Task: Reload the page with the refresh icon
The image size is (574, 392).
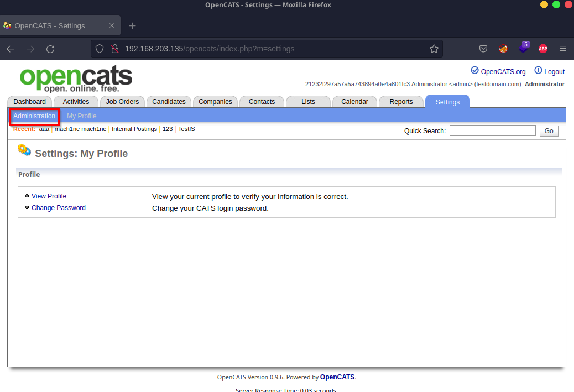Action: [x=50, y=49]
